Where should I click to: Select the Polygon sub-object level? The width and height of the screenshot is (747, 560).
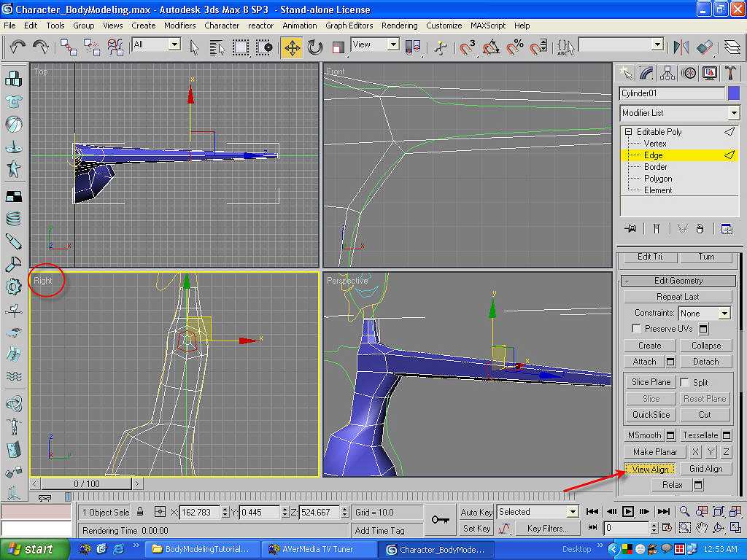pos(658,179)
